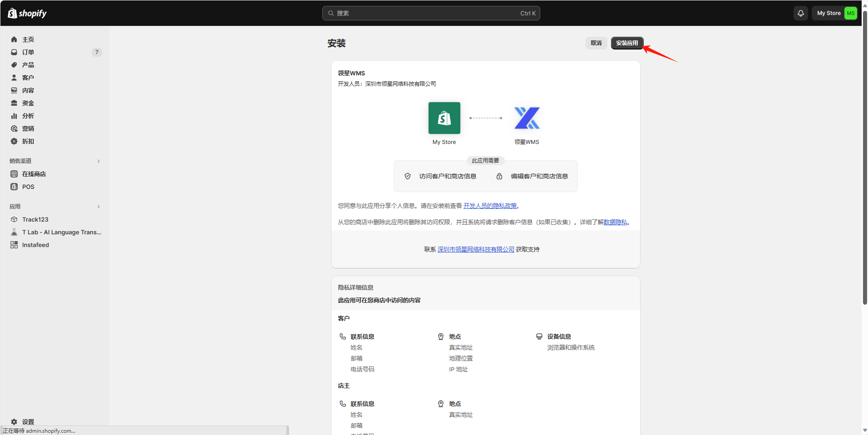Click the lock icon beside 编辑客户和商店信息

(499, 176)
